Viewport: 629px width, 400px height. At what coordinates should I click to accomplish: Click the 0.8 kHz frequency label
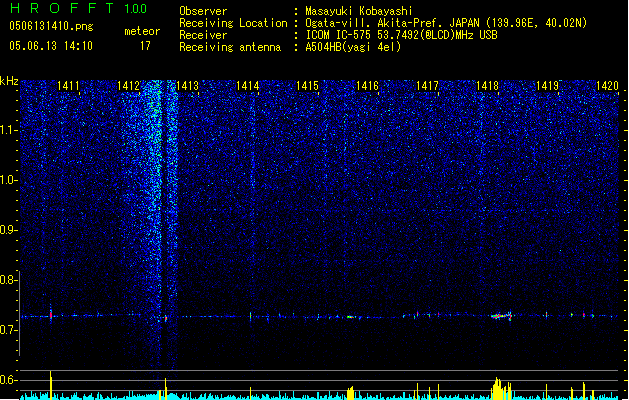(8, 280)
